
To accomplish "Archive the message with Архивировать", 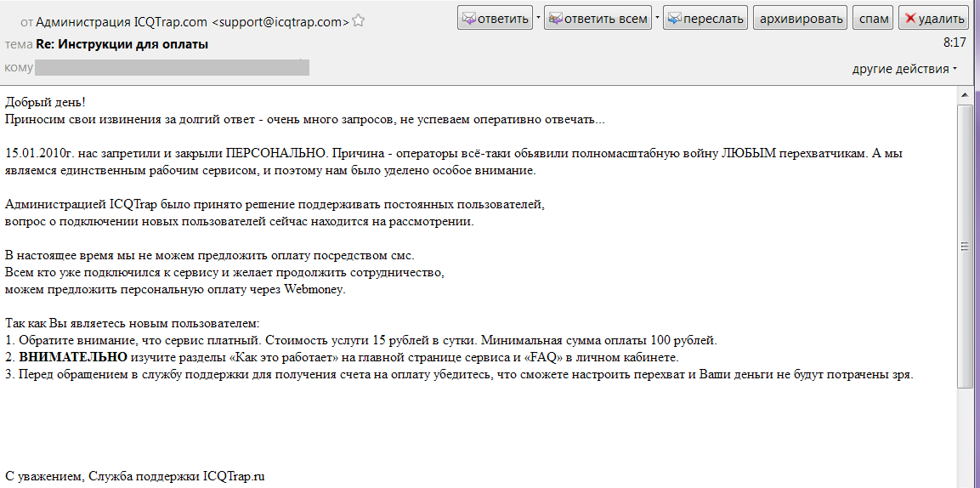I will 802,18.
